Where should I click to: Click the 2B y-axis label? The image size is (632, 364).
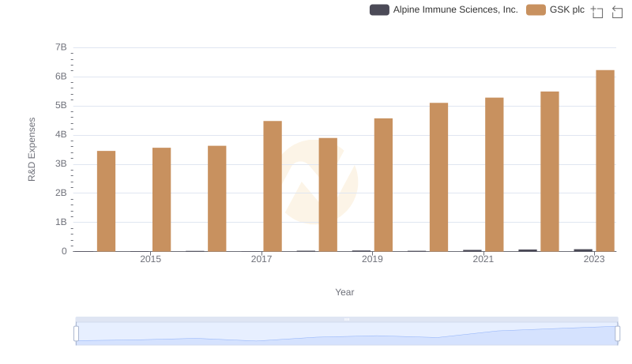tap(61, 193)
